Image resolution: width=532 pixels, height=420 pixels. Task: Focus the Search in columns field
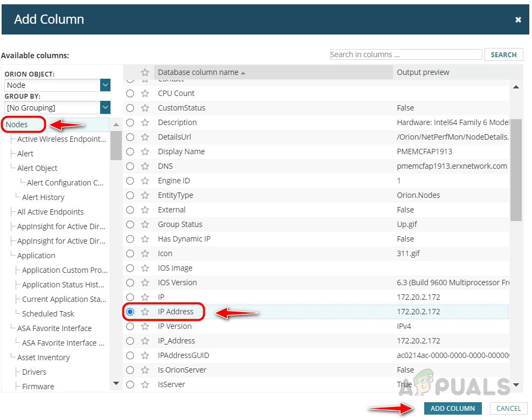[x=406, y=54]
